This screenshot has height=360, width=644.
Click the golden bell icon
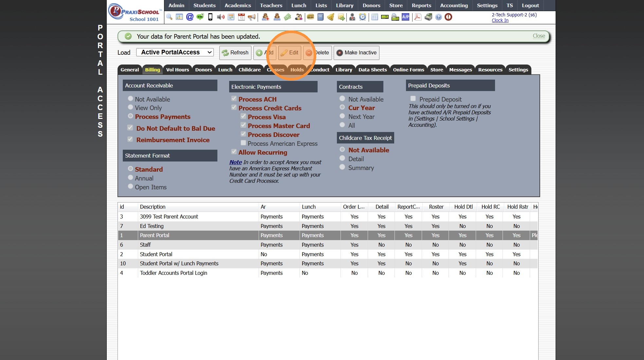[x=331, y=17]
